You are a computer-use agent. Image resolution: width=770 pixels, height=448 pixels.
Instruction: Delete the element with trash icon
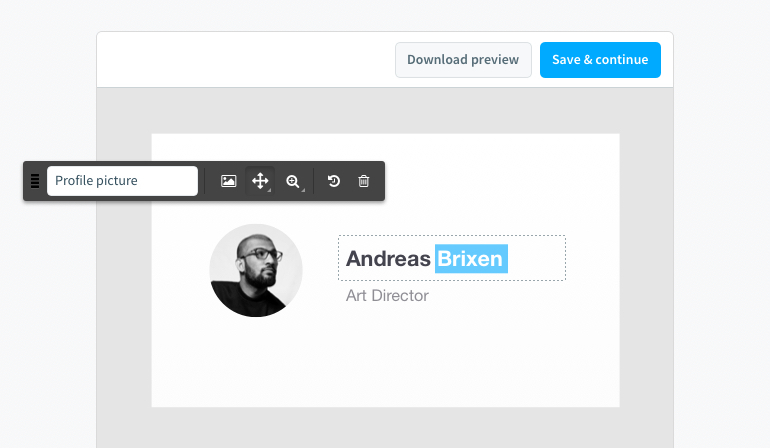(363, 181)
